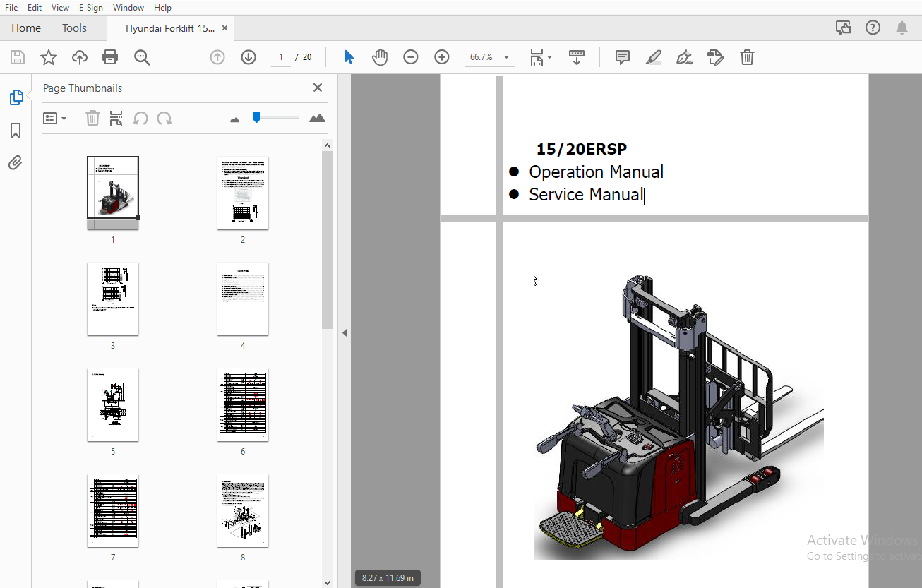Open thumbnails options dropdown menu
The width and height of the screenshot is (922, 588).
tap(55, 118)
